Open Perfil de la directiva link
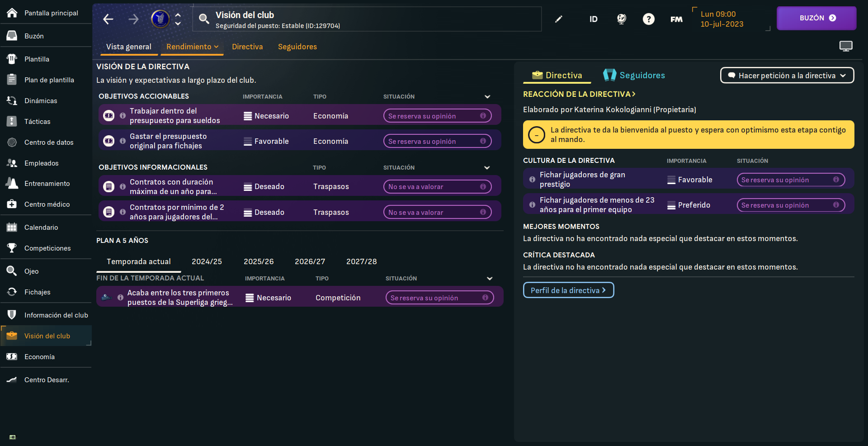Viewport: 868px width, 446px height. tap(568, 290)
